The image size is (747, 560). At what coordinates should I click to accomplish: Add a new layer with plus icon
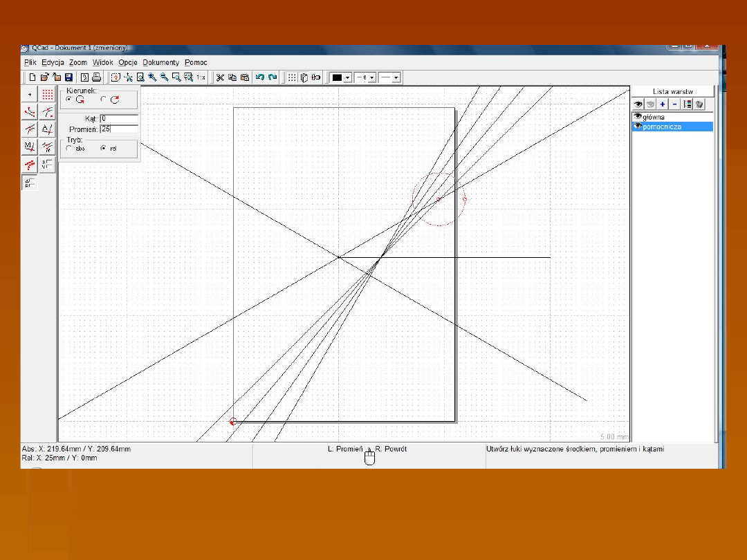[x=663, y=104]
